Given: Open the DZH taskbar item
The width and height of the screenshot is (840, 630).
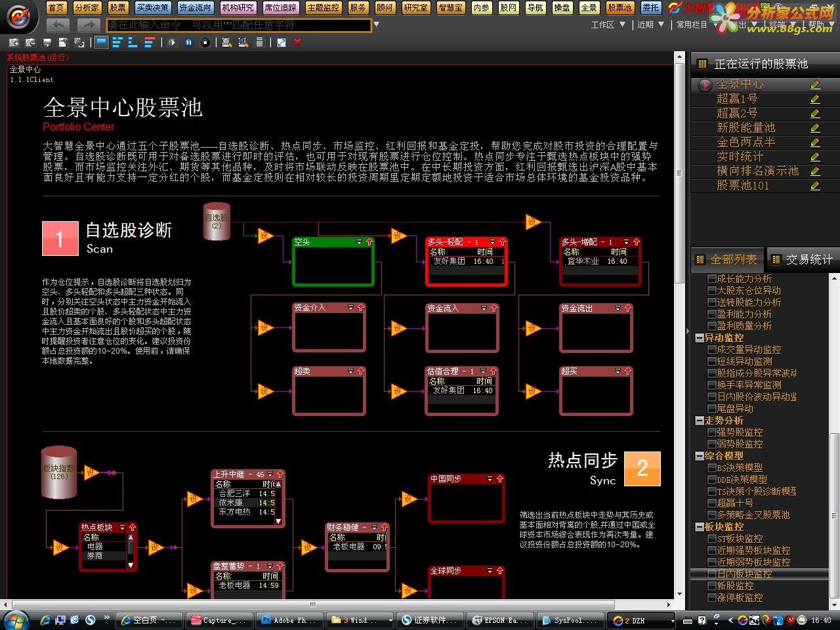Looking at the screenshot, I should coord(641,620).
